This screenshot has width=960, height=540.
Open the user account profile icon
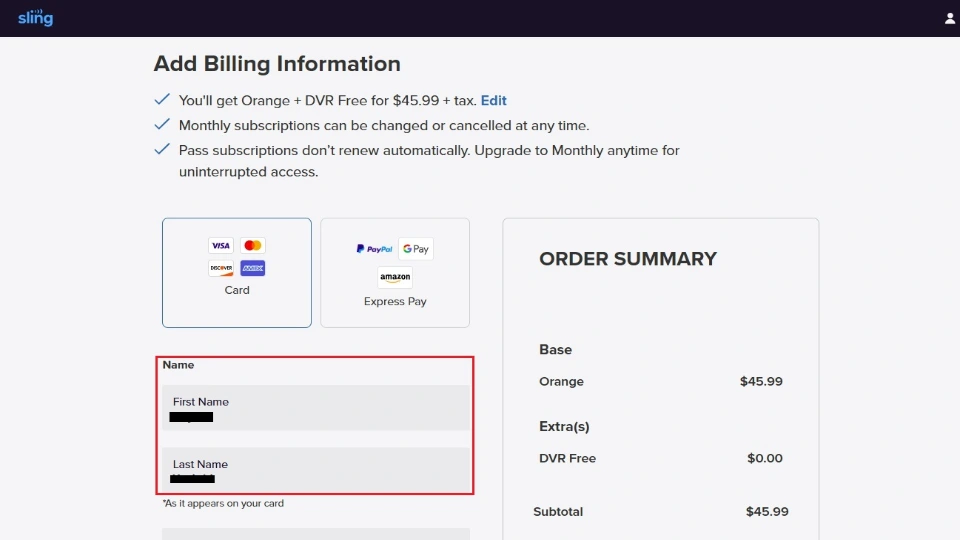click(x=949, y=18)
